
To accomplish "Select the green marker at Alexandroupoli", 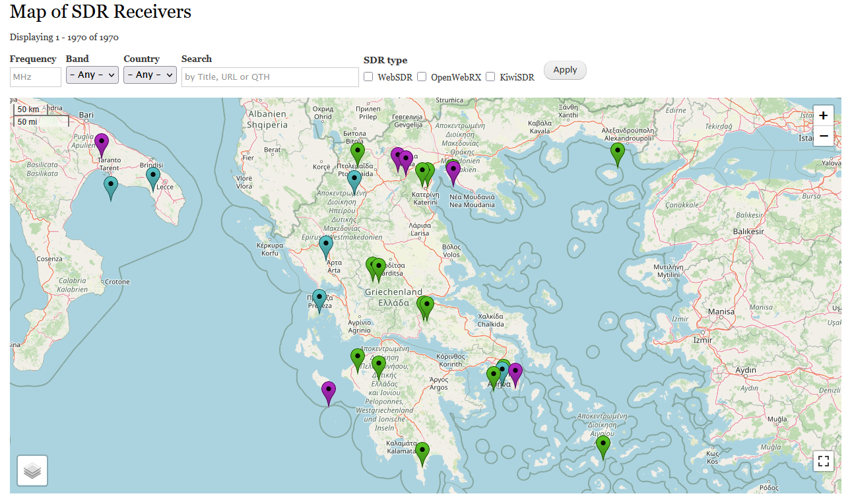I will (617, 154).
